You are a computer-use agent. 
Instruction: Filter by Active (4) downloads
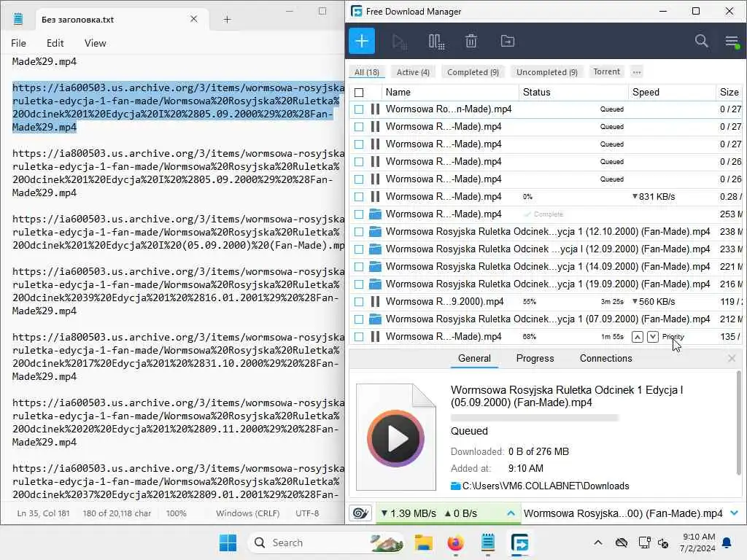pyautogui.click(x=413, y=72)
